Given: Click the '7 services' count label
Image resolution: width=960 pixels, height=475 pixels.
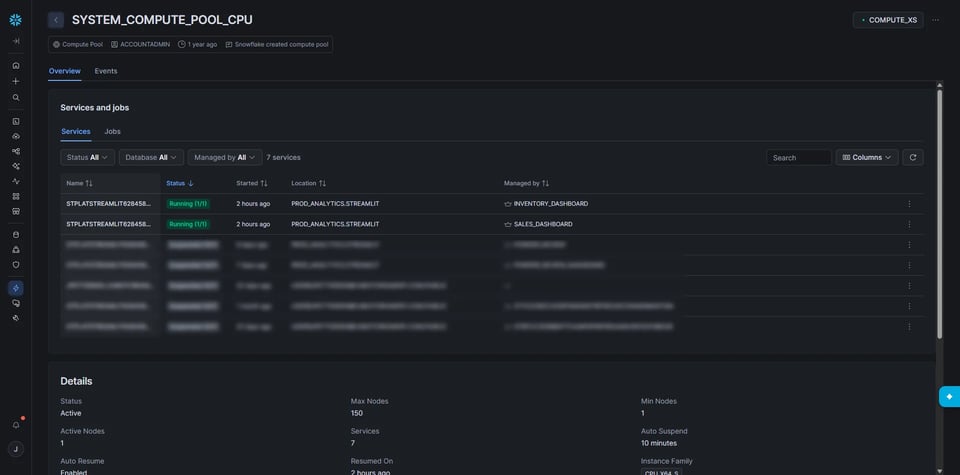Looking at the screenshot, I should click(283, 157).
